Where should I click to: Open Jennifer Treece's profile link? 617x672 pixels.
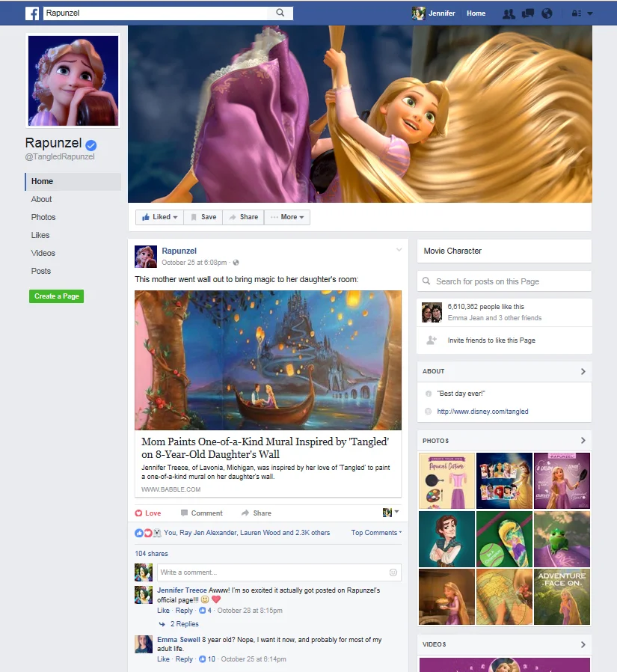point(182,590)
